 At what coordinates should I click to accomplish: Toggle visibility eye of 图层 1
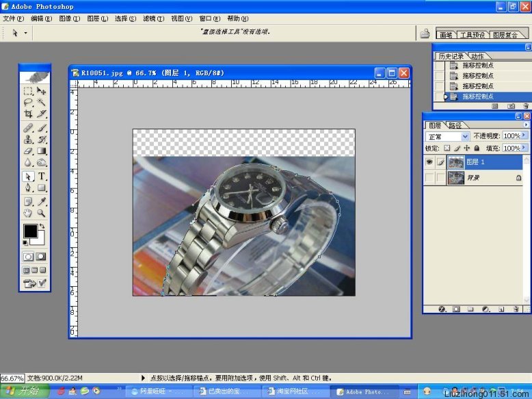pyautogui.click(x=429, y=162)
